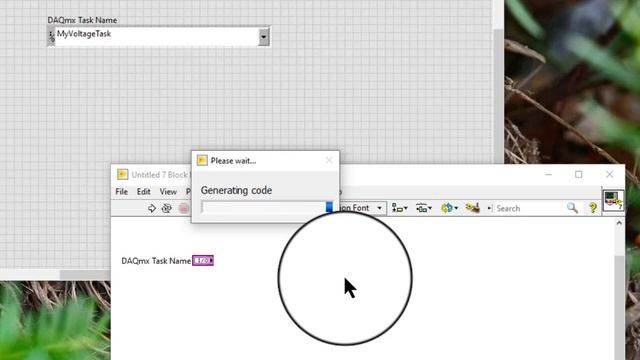Open the File menu
The width and height of the screenshot is (640, 360).
122,191
